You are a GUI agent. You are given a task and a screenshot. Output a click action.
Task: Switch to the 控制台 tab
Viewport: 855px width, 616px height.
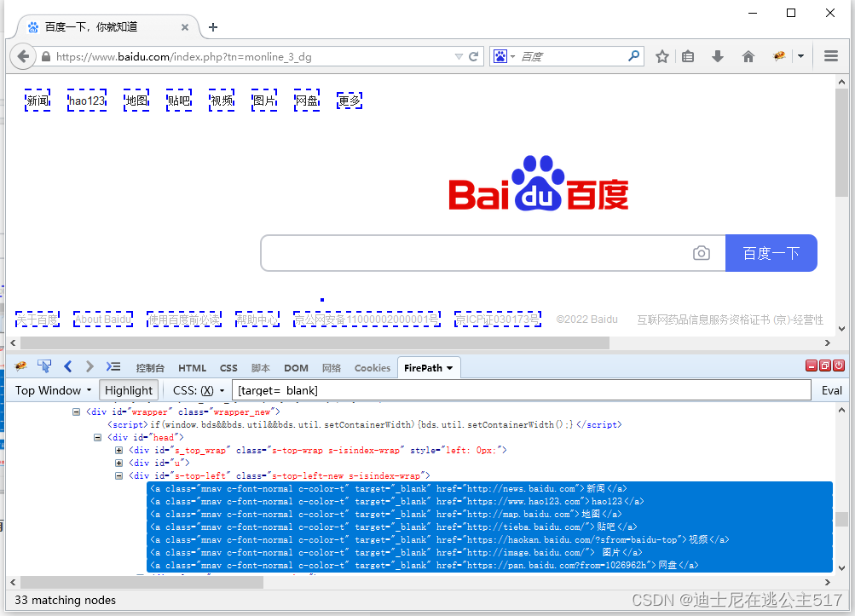coord(150,368)
